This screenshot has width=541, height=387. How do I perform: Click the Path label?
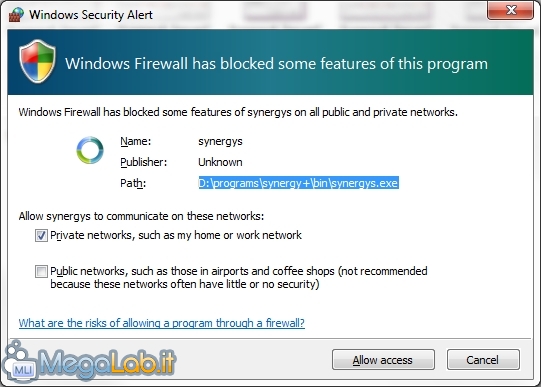(133, 183)
